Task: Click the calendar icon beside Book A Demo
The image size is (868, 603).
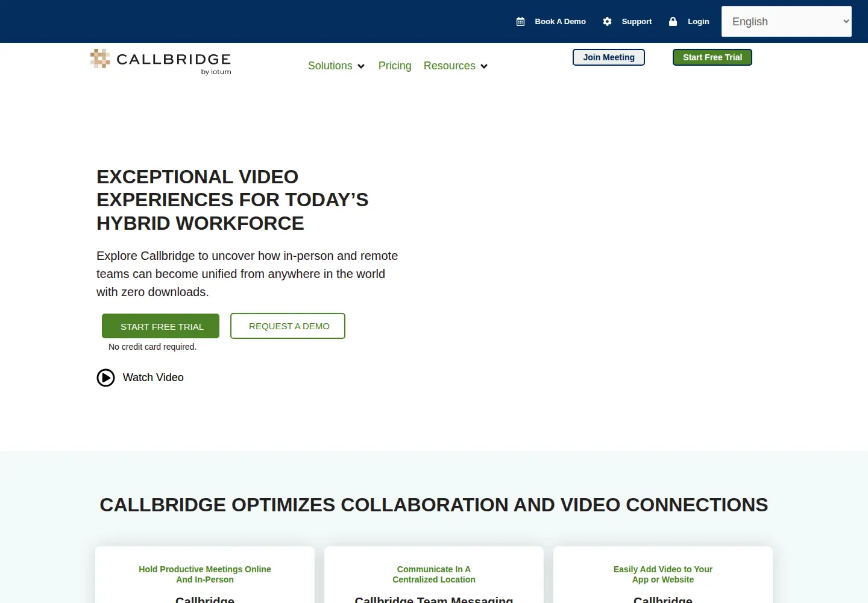Action: [521, 22]
